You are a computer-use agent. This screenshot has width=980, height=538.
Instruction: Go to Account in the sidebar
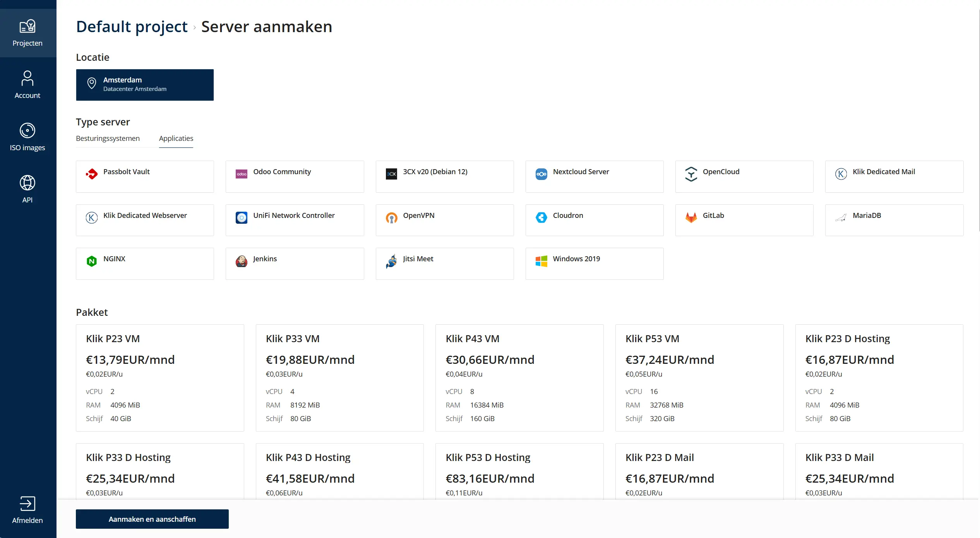(x=27, y=78)
